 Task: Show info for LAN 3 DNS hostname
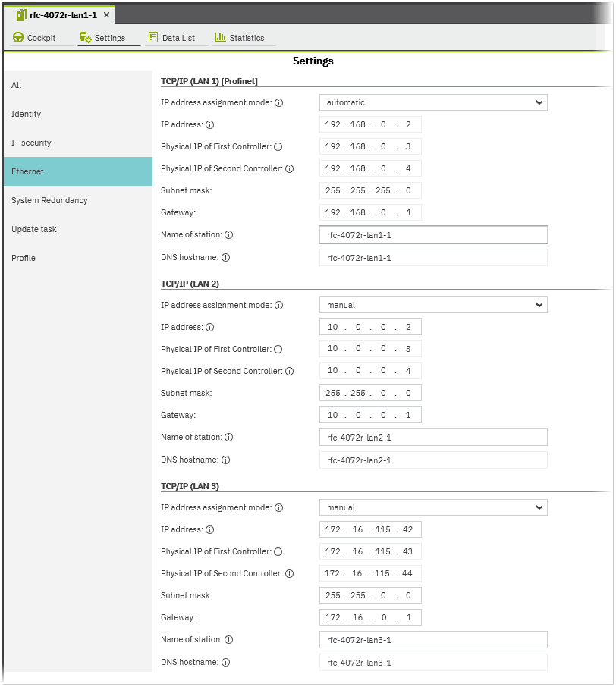tap(226, 663)
